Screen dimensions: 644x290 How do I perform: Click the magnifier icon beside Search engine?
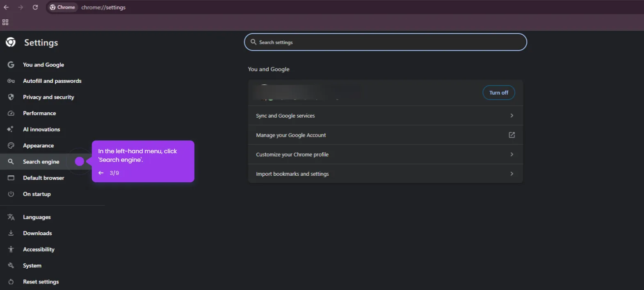tap(11, 161)
